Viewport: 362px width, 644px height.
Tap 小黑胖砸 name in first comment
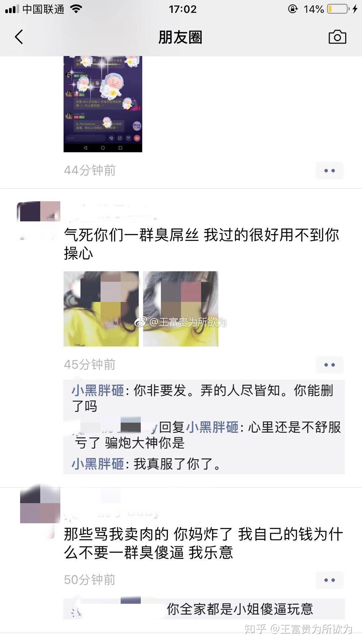coord(98,391)
